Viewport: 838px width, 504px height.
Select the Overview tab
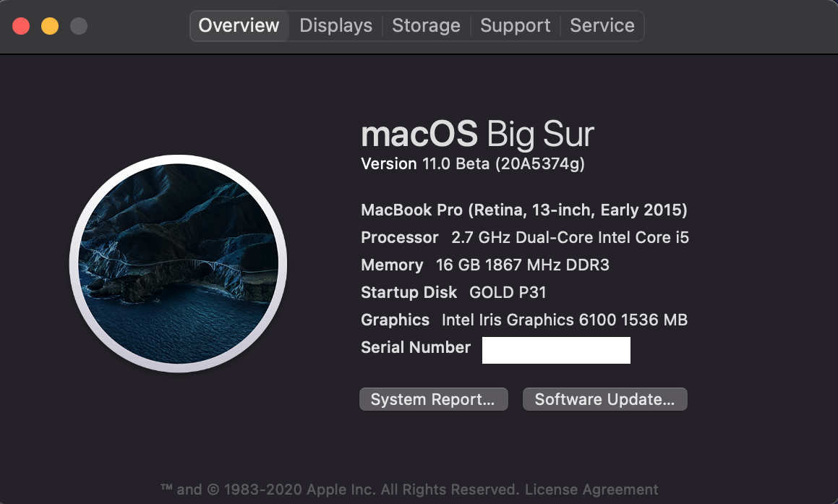[x=239, y=25]
